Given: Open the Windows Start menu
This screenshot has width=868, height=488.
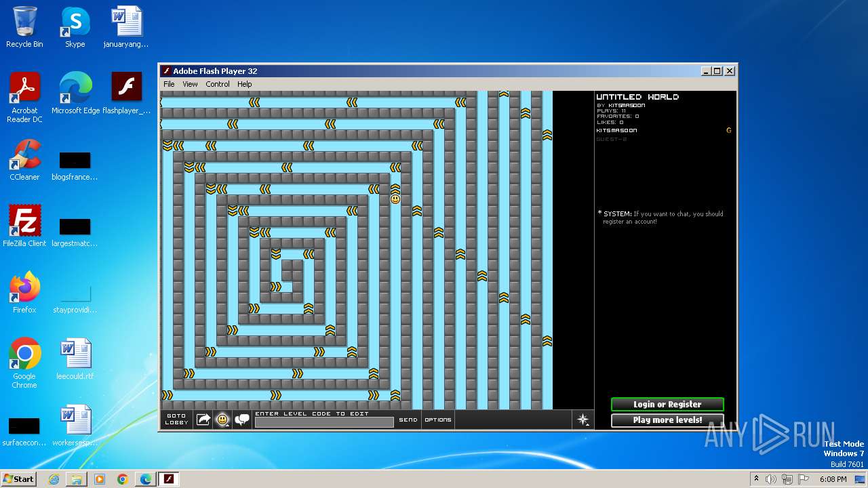Looking at the screenshot, I should (x=18, y=479).
